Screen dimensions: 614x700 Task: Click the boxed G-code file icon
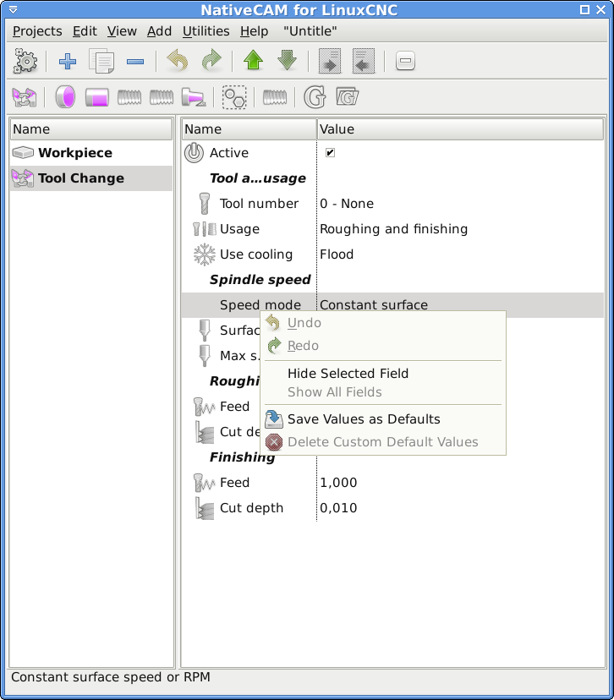pyautogui.click(x=347, y=97)
